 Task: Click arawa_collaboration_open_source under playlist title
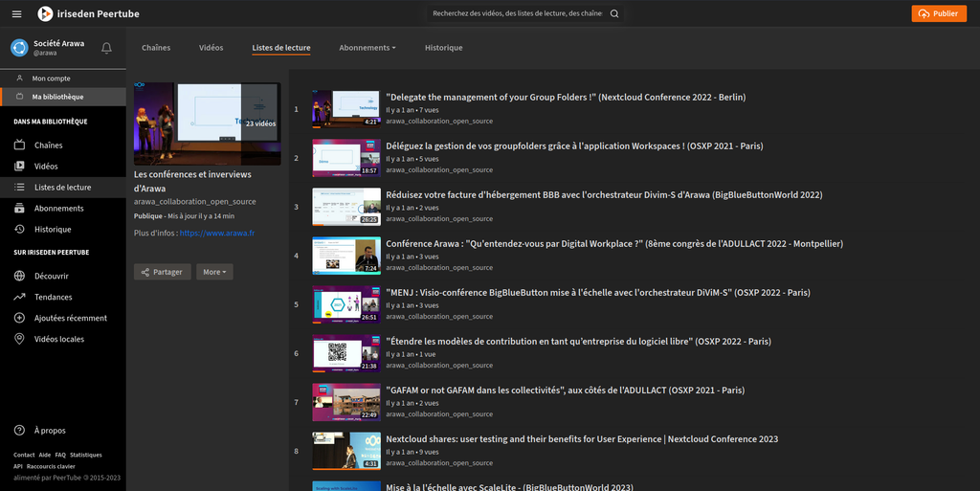coord(194,202)
